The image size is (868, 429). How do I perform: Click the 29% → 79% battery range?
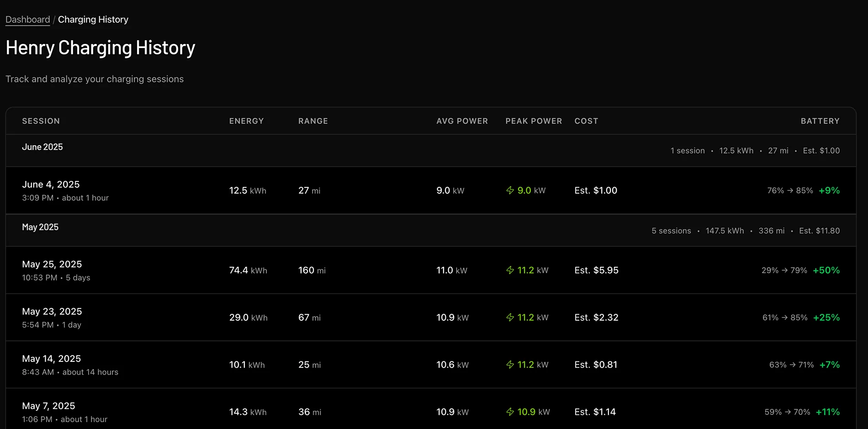(784, 270)
